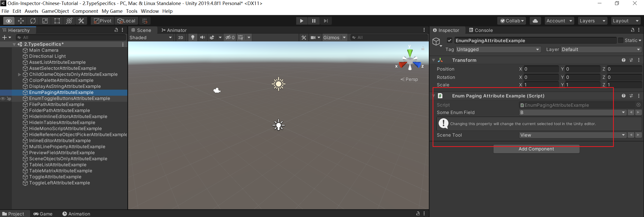Open script object picker circle

click(638, 105)
